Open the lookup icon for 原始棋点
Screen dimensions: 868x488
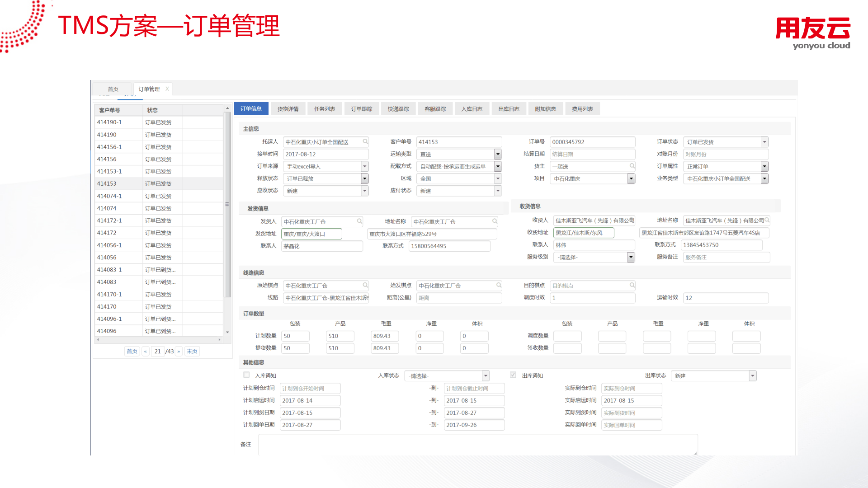pyautogui.click(x=364, y=285)
